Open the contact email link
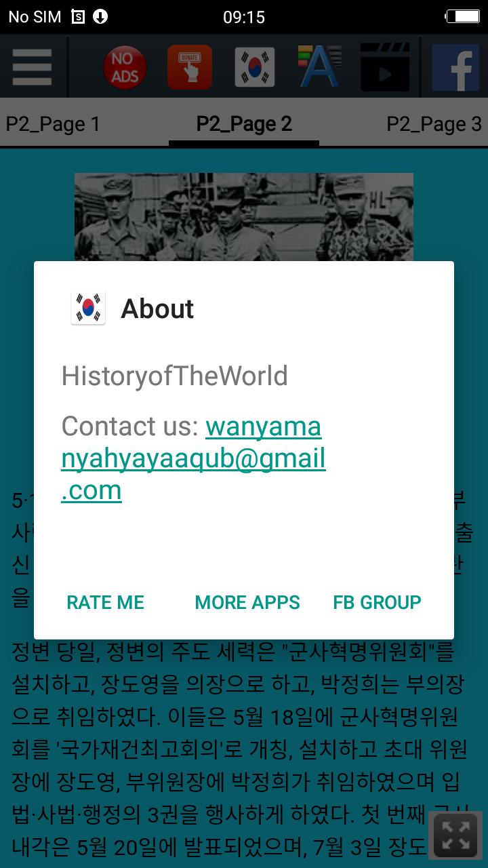The image size is (488, 868). click(194, 458)
